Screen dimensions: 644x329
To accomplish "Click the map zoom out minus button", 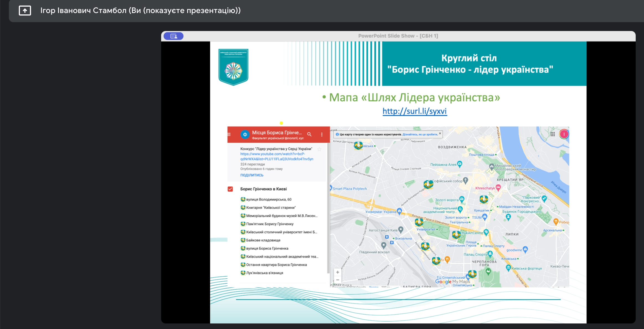I will click(x=338, y=280).
